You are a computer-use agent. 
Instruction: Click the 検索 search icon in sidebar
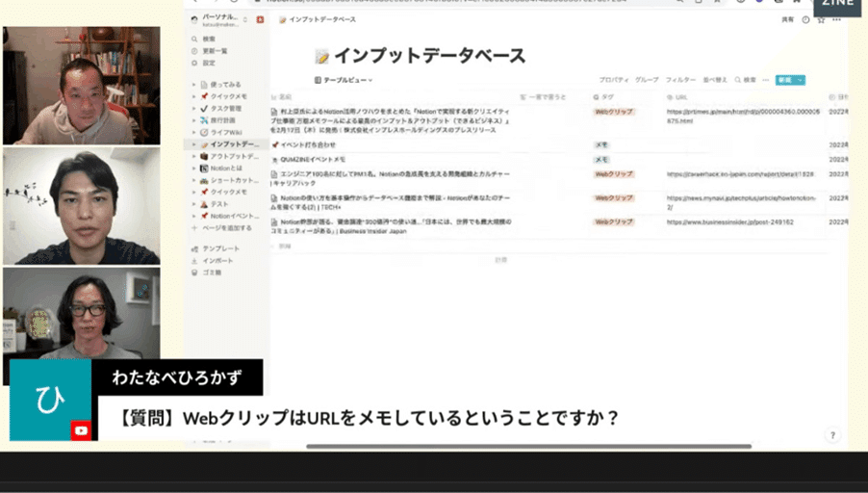tap(194, 39)
